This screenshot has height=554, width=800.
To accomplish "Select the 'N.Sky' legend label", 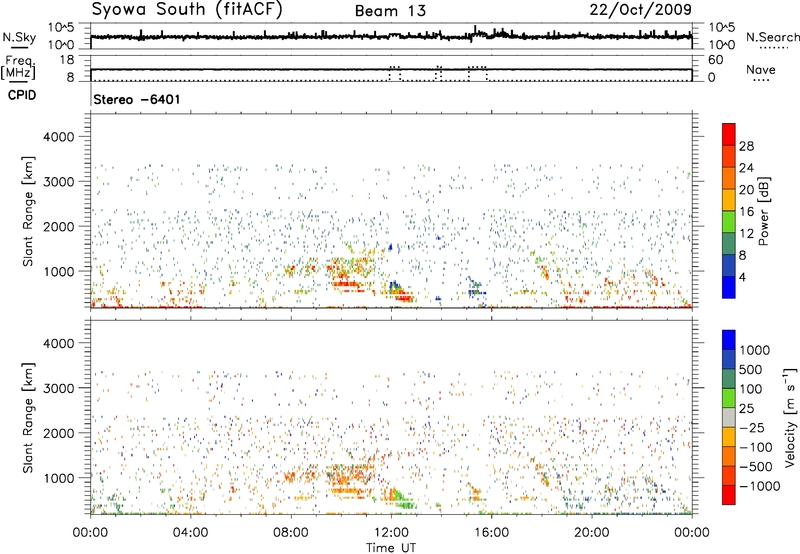I will (x=19, y=37).
